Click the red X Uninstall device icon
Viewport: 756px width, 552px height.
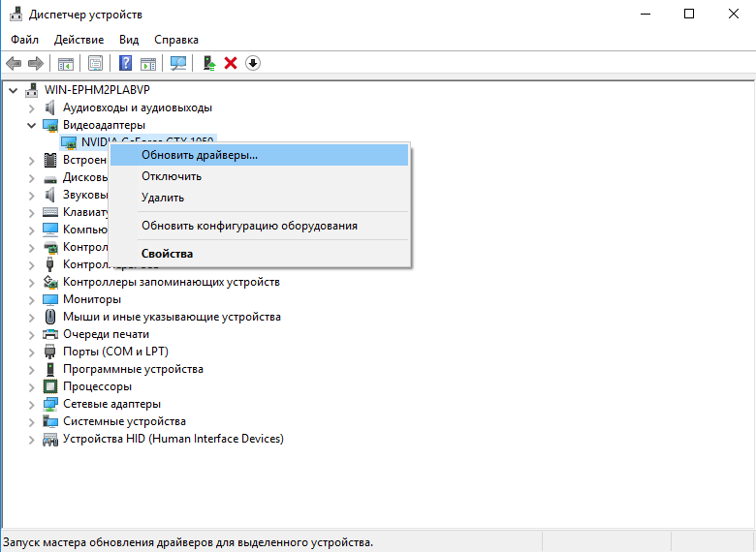(231, 63)
